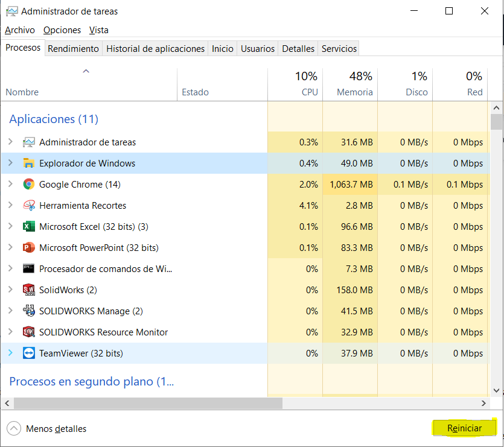Switch to the Servicios tab
504x447 pixels.
coord(339,48)
